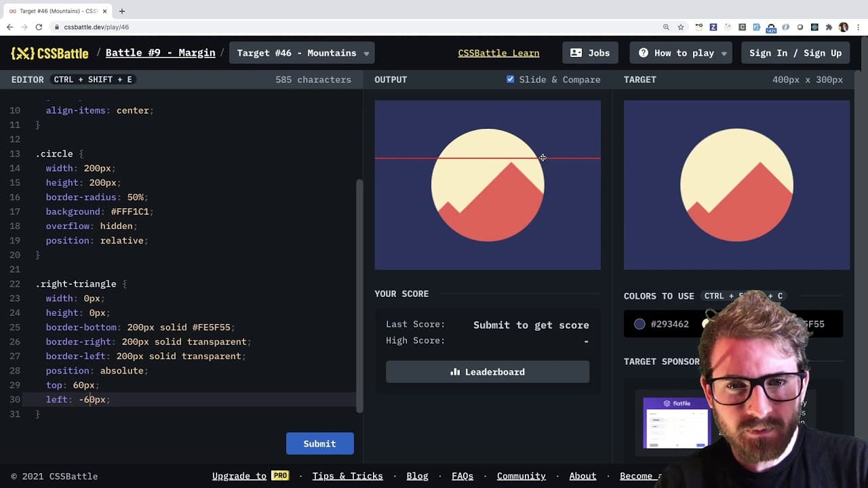Click the target image preview
This screenshot has width=868, height=488.
[x=736, y=185]
